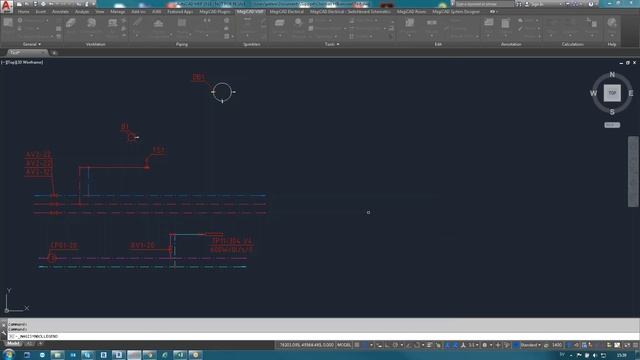The height and width of the screenshot is (360, 640).
Task: Click the Save icon in quick access toolbar
Action: click(35, 4)
